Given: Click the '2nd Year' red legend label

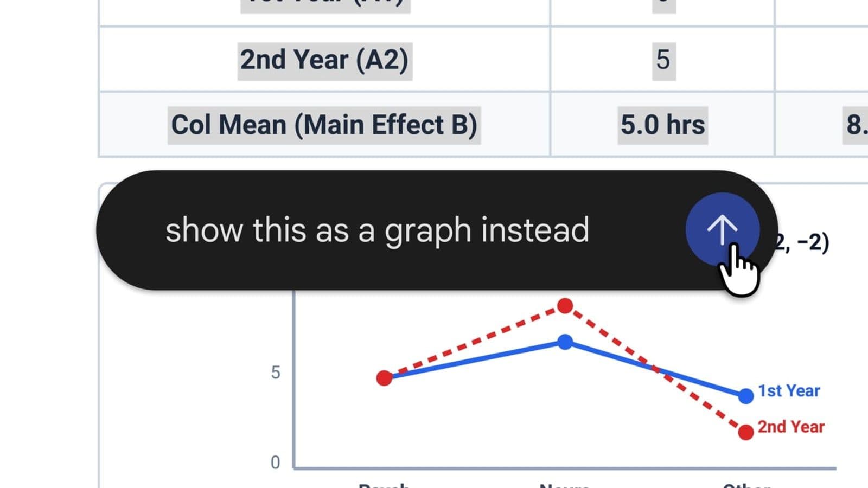Looking at the screenshot, I should [x=791, y=427].
